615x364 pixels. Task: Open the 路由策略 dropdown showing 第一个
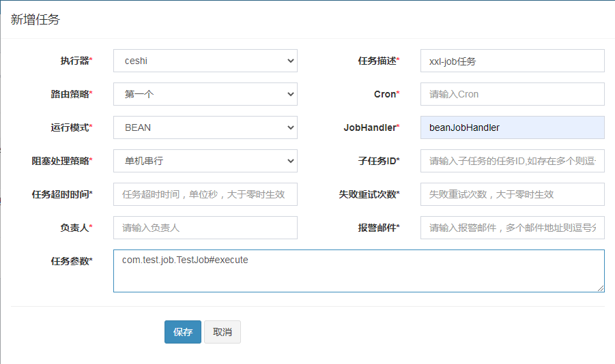205,94
